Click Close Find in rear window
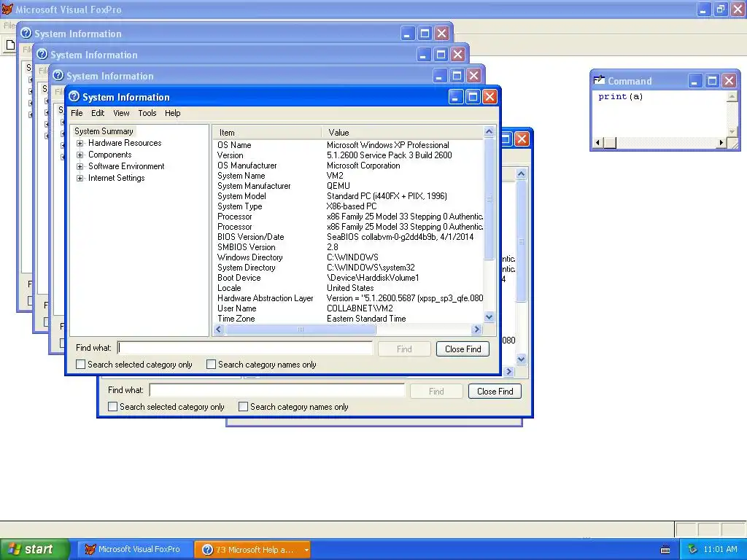Image resolution: width=747 pixels, height=560 pixels. point(495,392)
